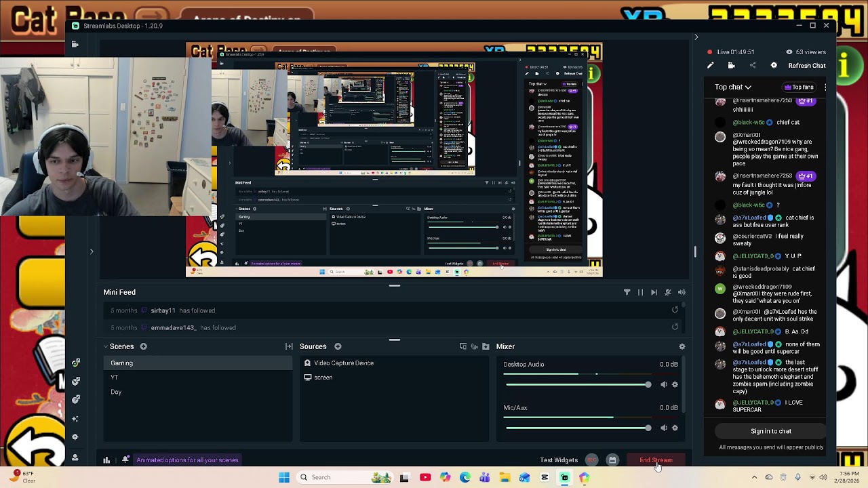Mute Mic/Aux

[x=664, y=428]
